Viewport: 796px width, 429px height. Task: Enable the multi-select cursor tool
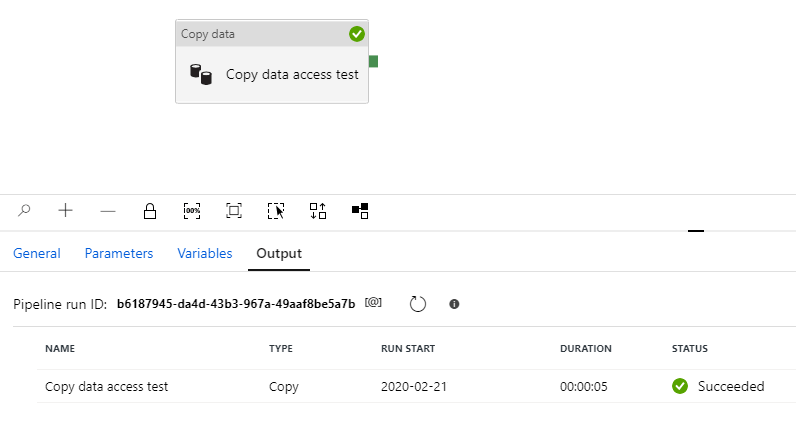276,211
